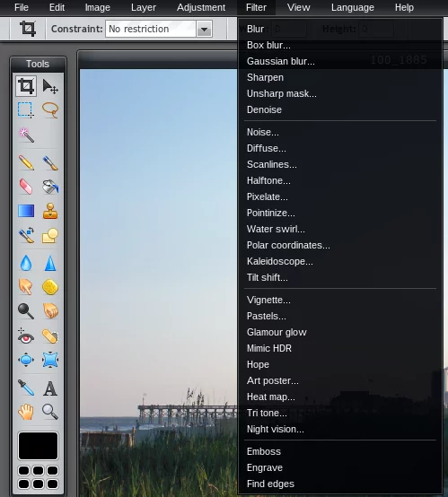Select the Magic Wand tool
The height and width of the screenshot is (497, 448).
(26, 135)
